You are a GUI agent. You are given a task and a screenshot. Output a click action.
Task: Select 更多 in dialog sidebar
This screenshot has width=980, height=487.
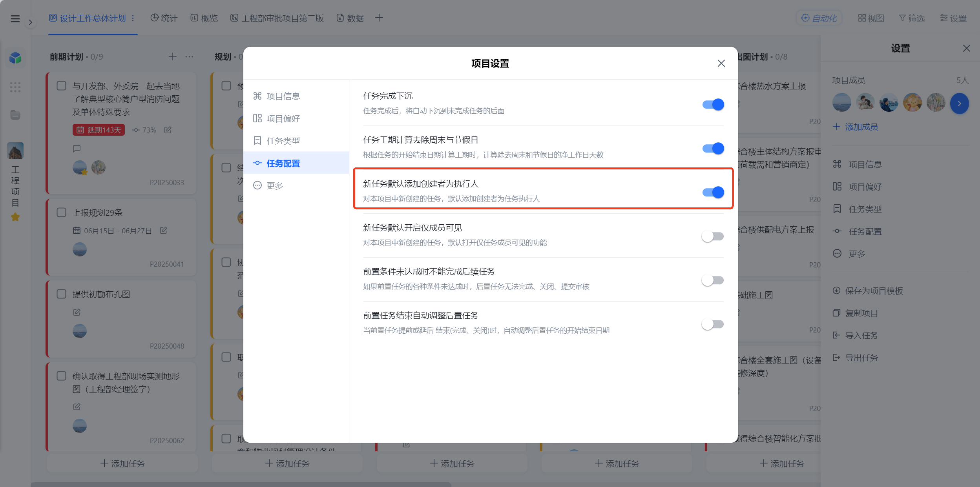coord(296,185)
